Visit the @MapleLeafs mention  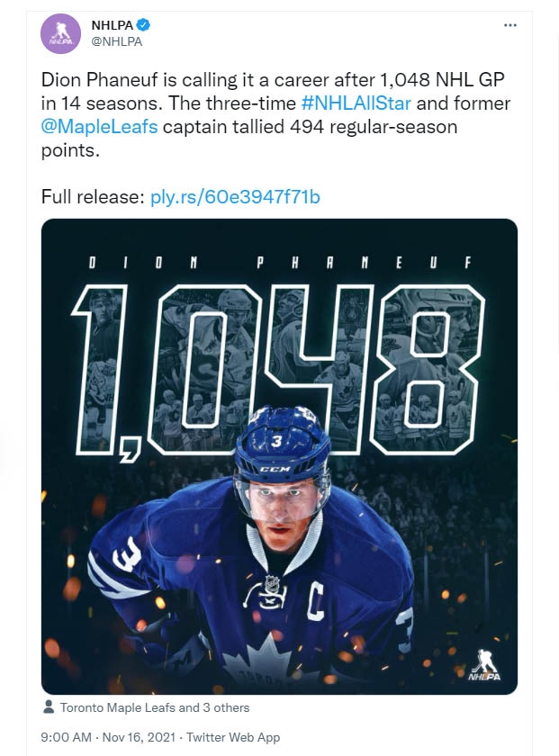tap(100, 127)
